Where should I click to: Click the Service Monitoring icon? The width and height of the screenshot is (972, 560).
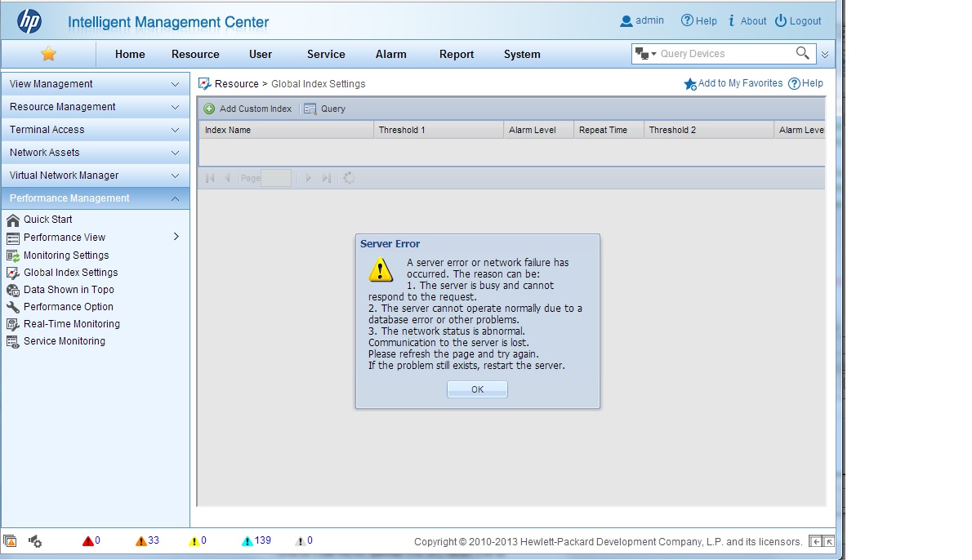pos(13,341)
